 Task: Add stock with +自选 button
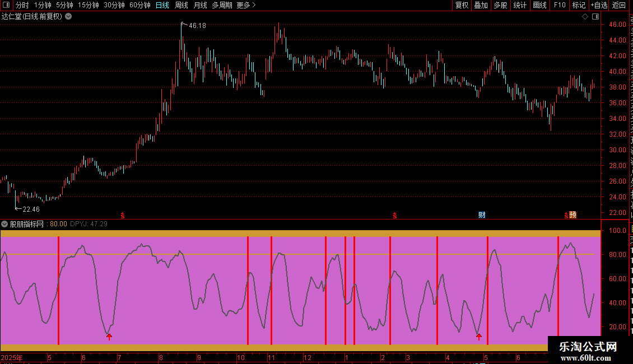click(599, 5)
